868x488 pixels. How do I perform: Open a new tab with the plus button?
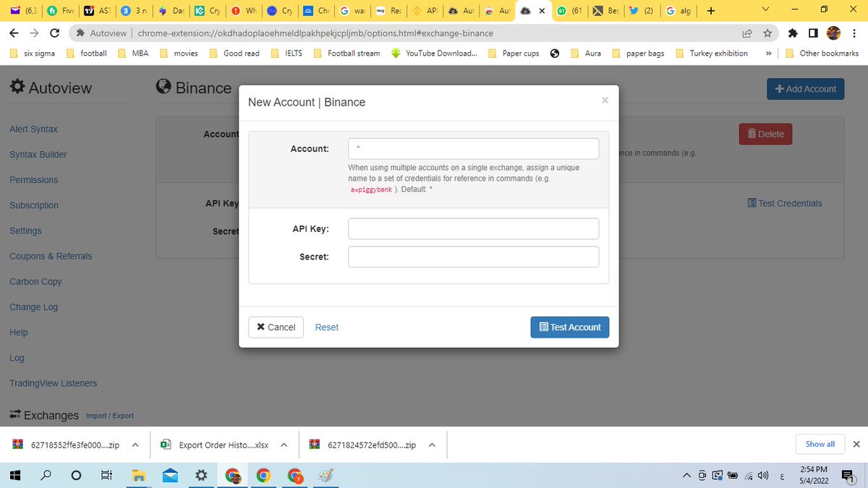[x=711, y=11]
